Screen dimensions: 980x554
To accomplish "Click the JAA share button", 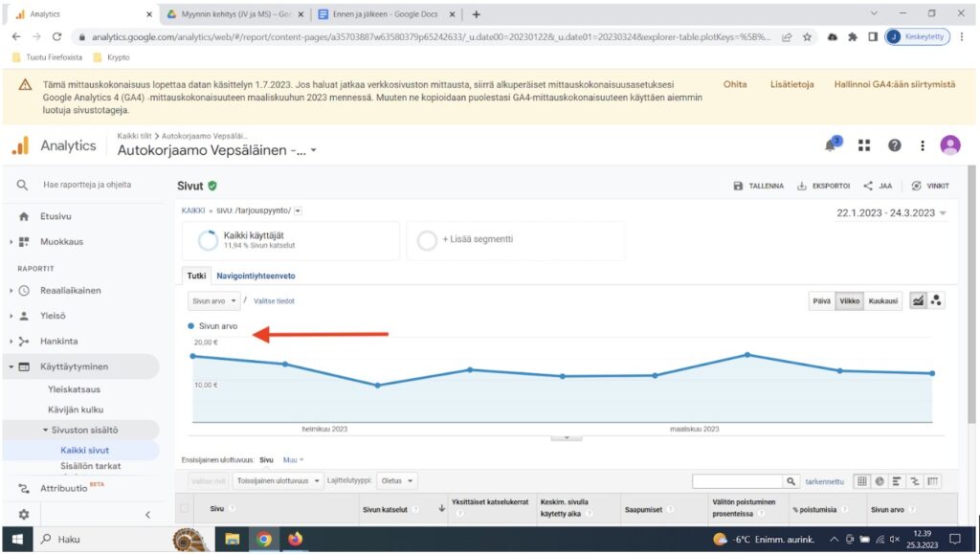I will pos(878,187).
